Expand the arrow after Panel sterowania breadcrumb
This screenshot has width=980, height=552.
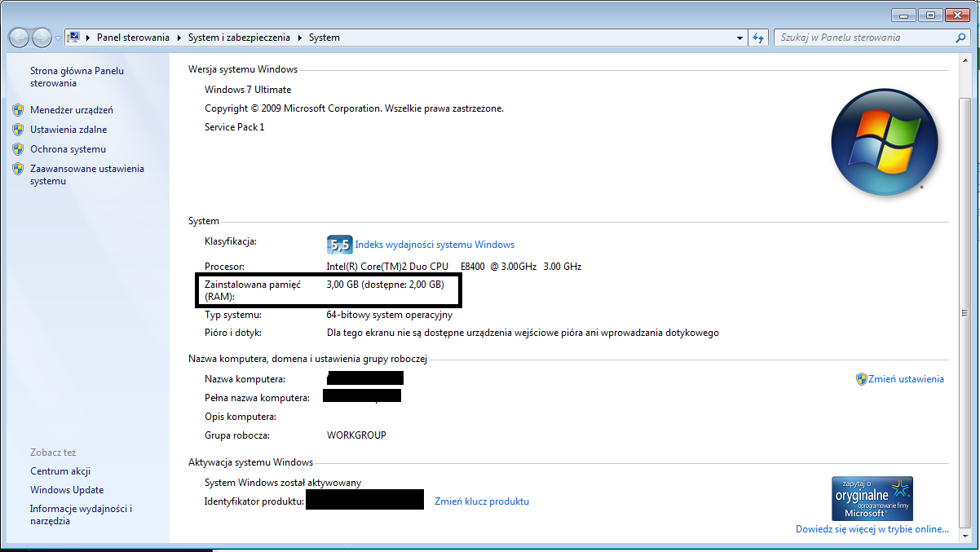pos(179,38)
